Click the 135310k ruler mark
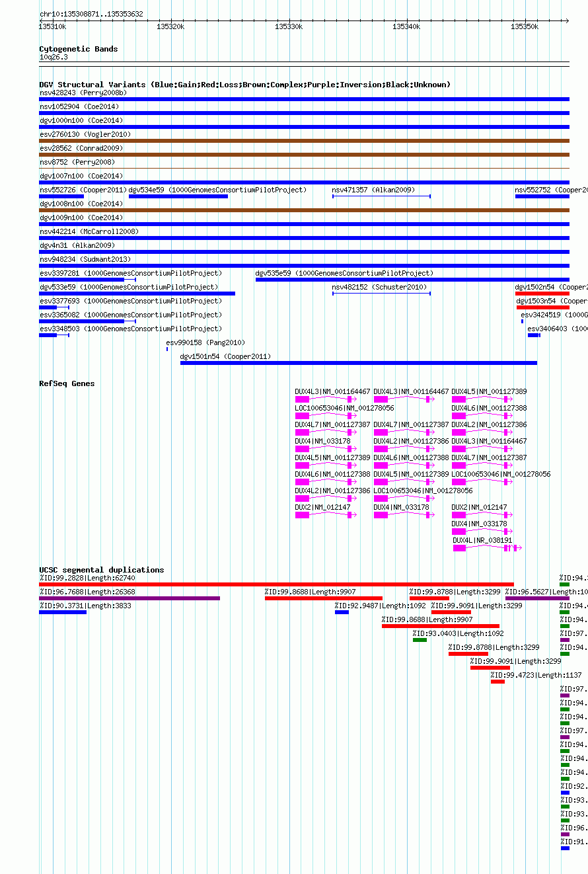Viewport: 588px width, 874px height. (x=52, y=26)
